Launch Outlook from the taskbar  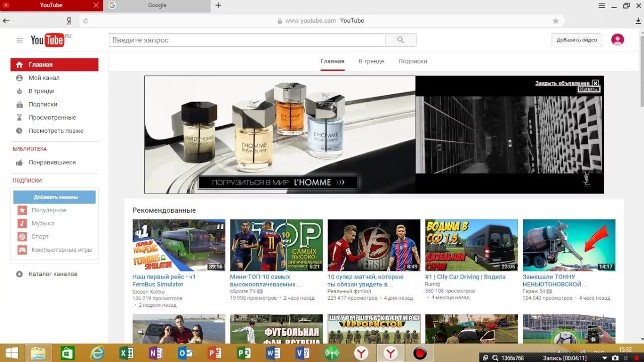click(x=185, y=353)
